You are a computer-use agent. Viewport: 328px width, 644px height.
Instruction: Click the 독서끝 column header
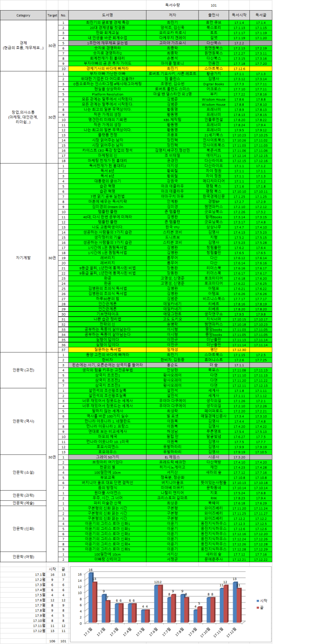coord(261,15)
